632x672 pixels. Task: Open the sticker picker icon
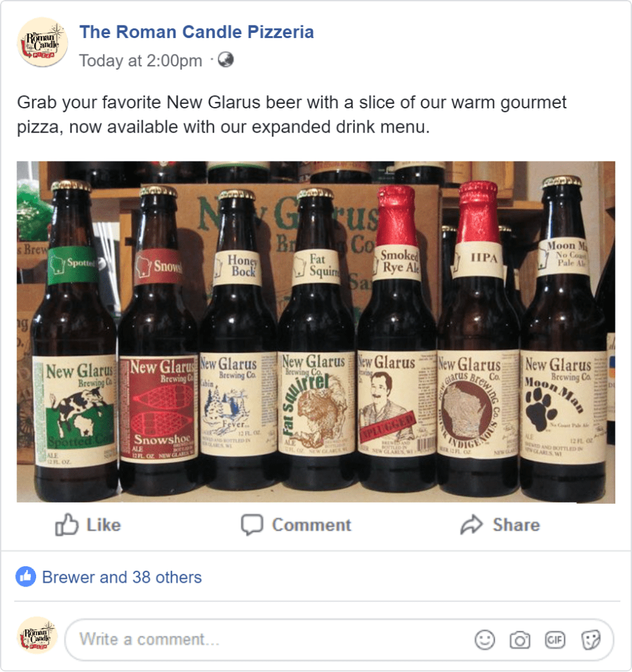coord(591,640)
